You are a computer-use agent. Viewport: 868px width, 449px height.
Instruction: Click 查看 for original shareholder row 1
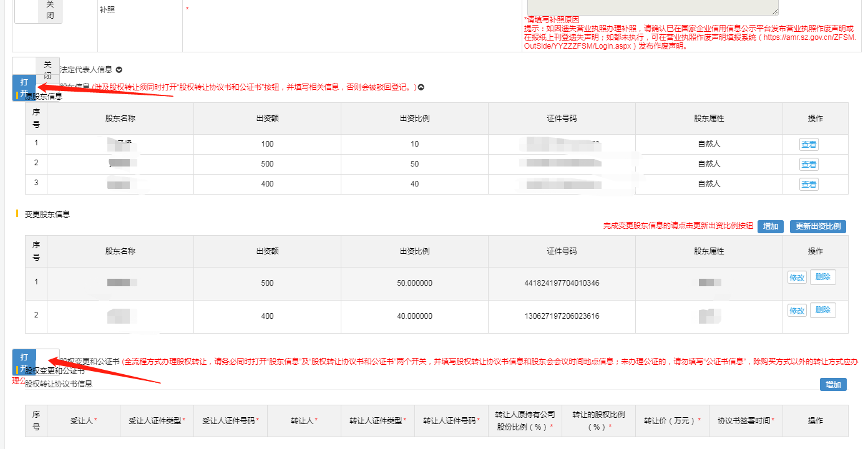(x=809, y=145)
